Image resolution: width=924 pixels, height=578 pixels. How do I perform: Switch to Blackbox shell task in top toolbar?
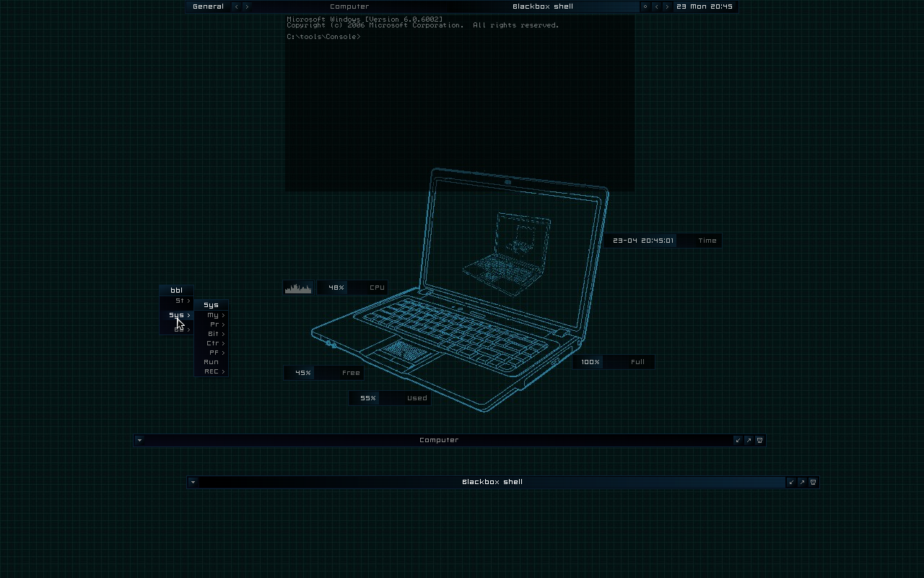(x=542, y=7)
